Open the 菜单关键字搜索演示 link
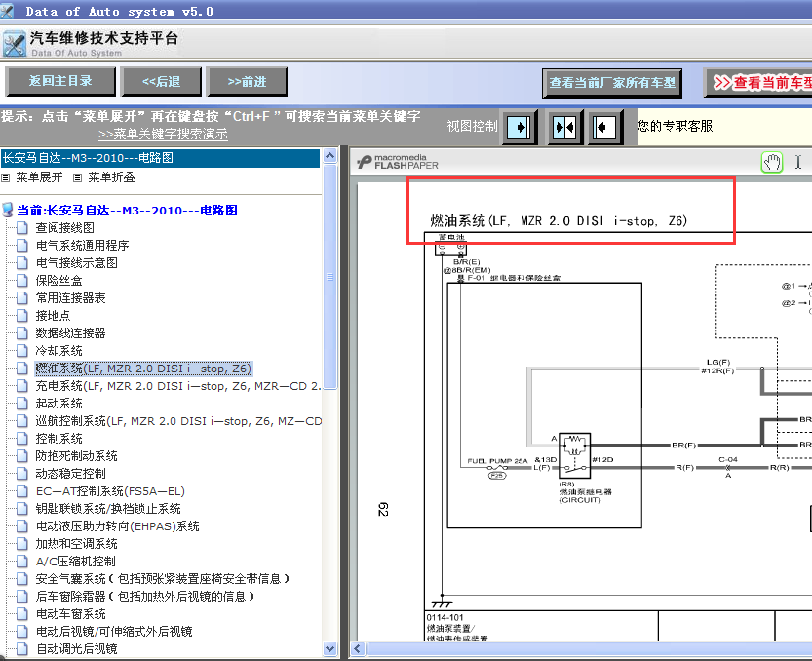Viewport: 812px width, 661px height. [163, 135]
